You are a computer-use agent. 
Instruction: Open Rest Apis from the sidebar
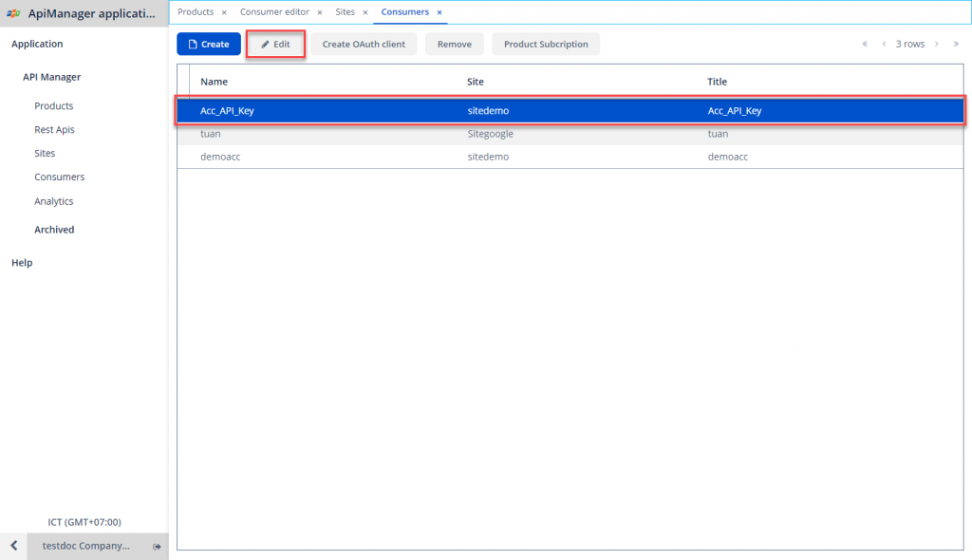pyautogui.click(x=55, y=129)
